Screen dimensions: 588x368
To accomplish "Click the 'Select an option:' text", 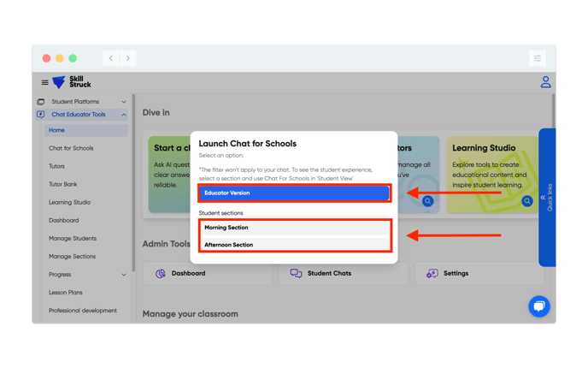I will point(221,156).
